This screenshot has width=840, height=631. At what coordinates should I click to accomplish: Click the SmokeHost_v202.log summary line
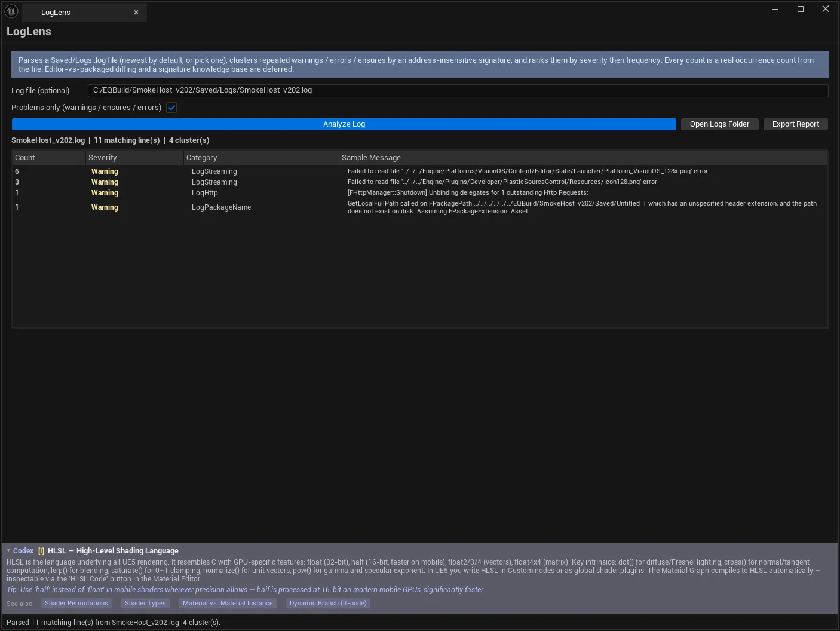point(111,140)
